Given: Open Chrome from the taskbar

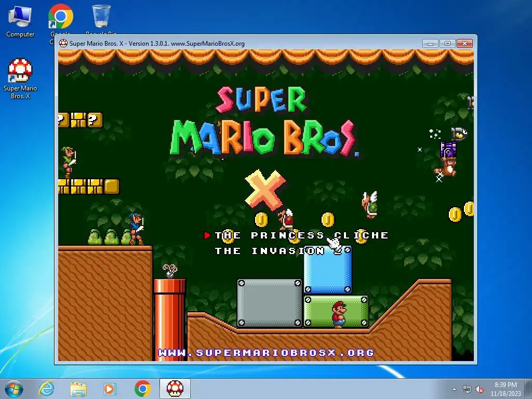Looking at the screenshot, I should [x=142, y=389].
